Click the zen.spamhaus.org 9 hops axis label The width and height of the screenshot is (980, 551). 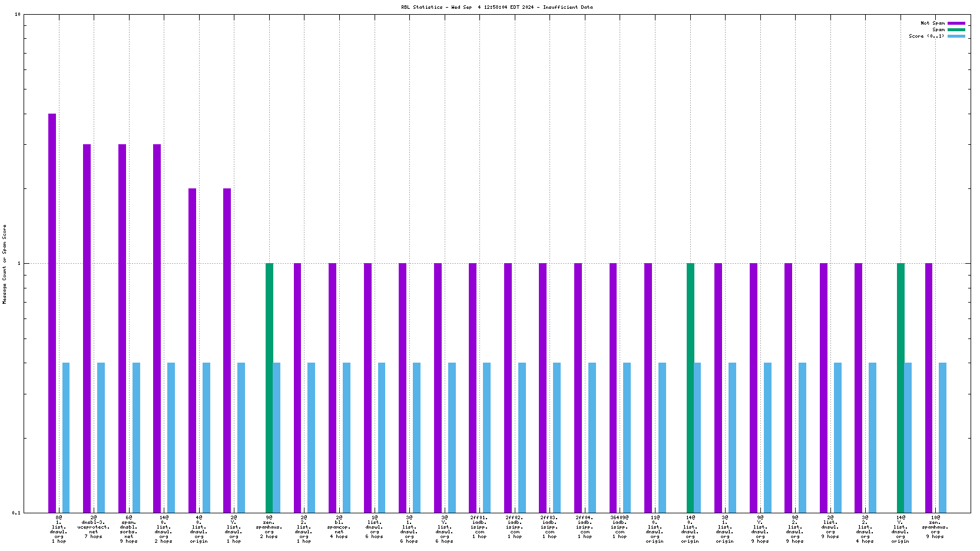[935, 527]
